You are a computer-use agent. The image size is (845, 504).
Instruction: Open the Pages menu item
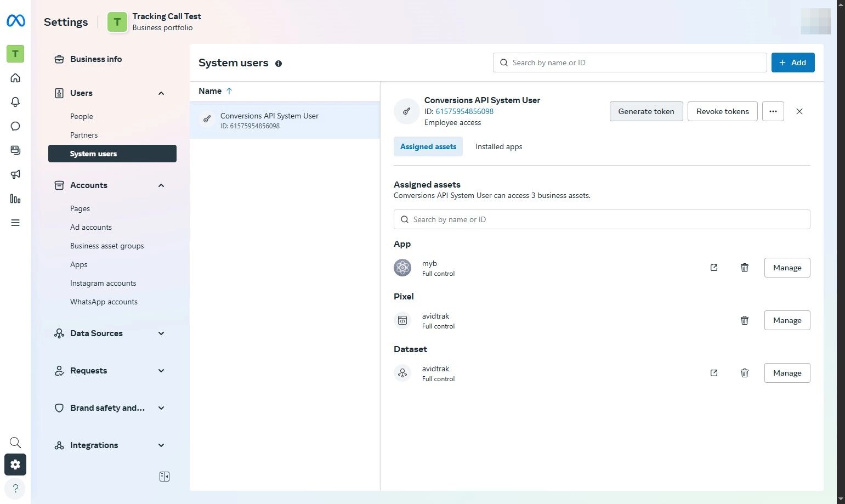click(x=80, y=208)
